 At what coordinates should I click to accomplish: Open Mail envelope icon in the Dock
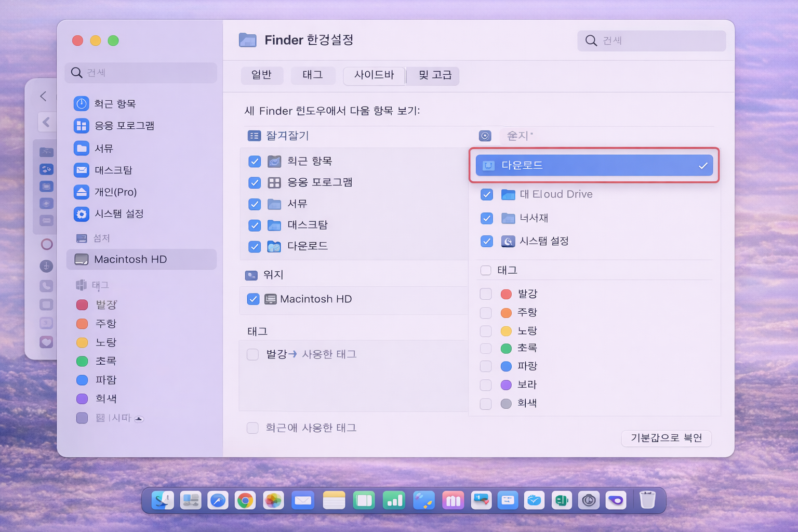tap(303, 500)
